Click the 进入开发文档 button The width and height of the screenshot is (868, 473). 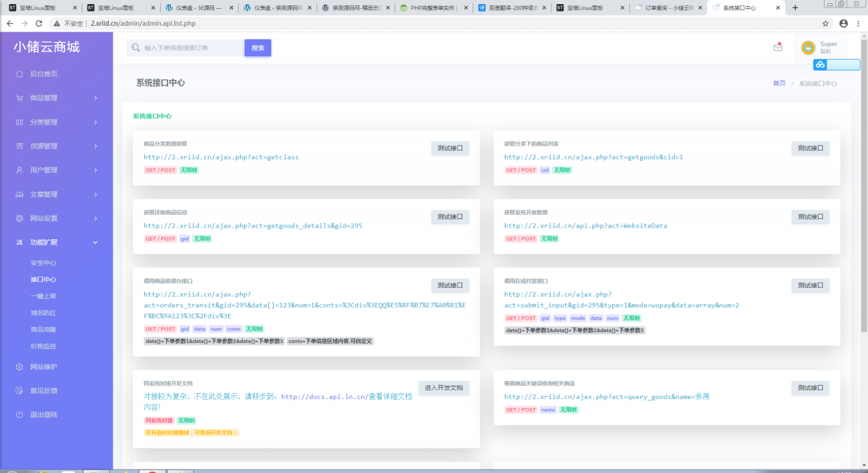tap(444, 388)
